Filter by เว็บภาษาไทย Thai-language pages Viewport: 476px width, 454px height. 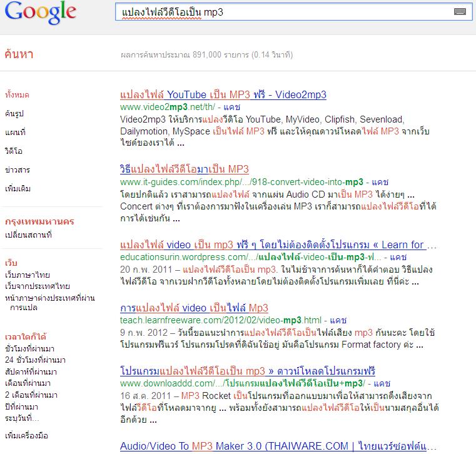point(28,275)
